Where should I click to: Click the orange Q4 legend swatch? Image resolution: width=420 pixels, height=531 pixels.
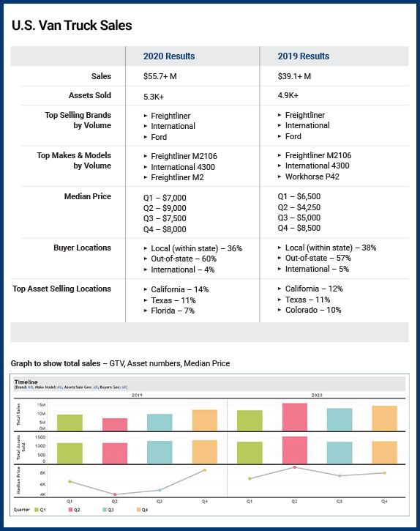pyautogui.click(x=138, y=510)
